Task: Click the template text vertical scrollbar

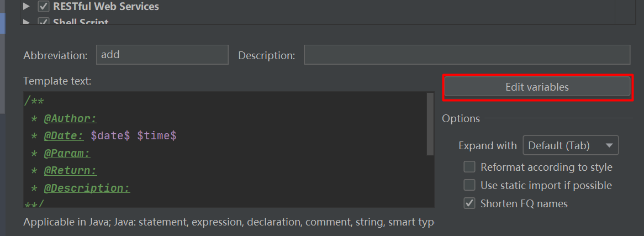Action: [430, 124]
